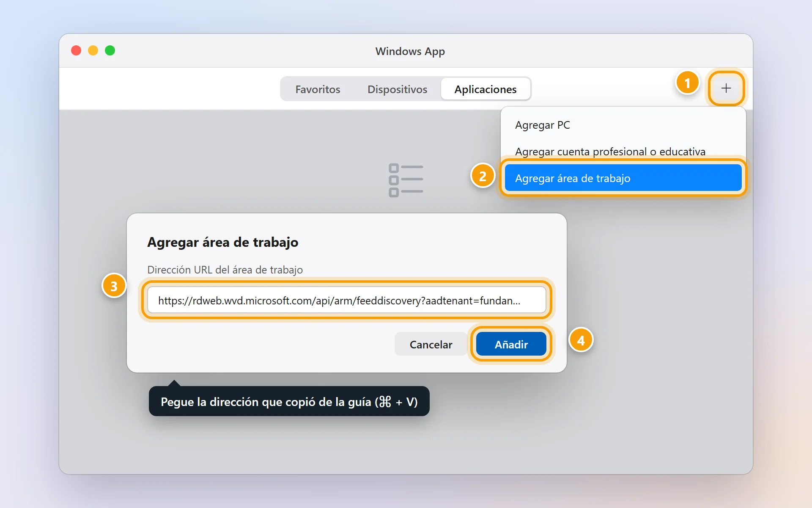This screenshot has height=508, width=812.
Task: Click the Añadir button
Action: click(x=511, y=344)
